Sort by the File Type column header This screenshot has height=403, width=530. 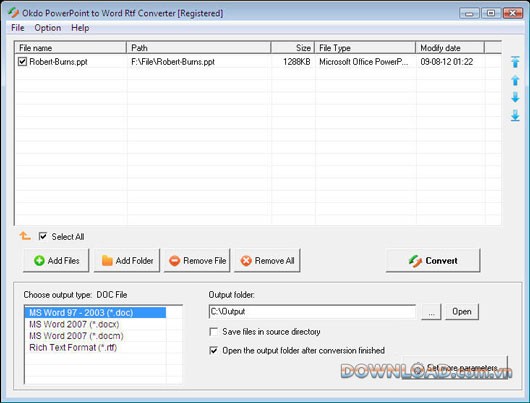pos(365,48)
